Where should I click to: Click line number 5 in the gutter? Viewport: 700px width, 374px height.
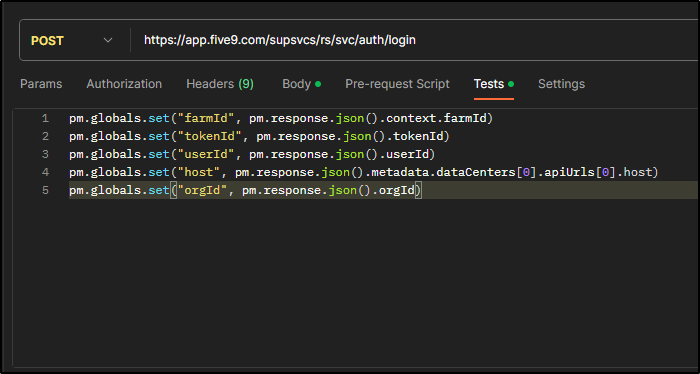click(x=45, y=190)
